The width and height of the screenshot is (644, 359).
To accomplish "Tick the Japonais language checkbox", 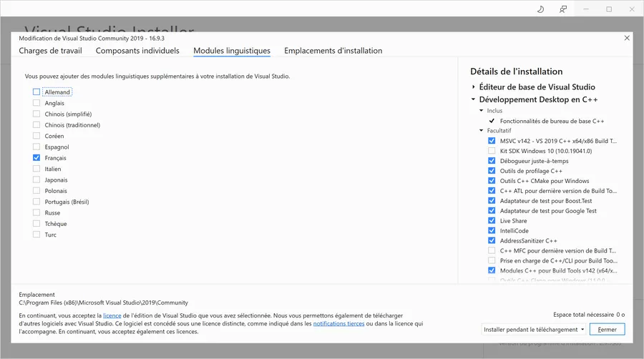I will [x=36, y=179].
